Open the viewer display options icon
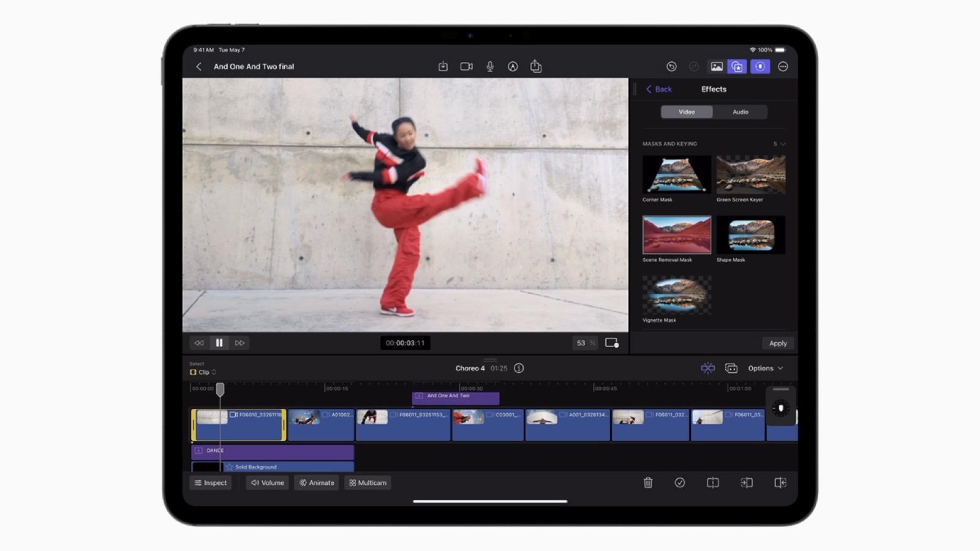980x551 pixels. tap(612, 343)
